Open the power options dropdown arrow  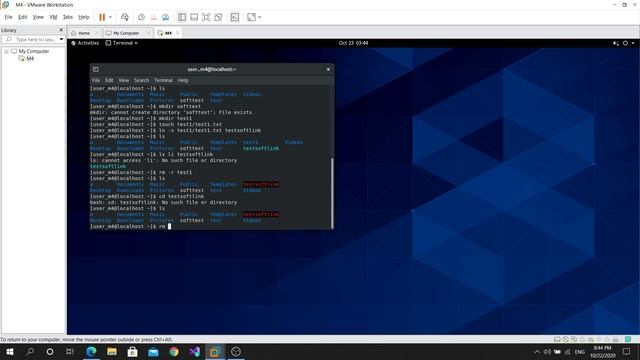point(110,17)
